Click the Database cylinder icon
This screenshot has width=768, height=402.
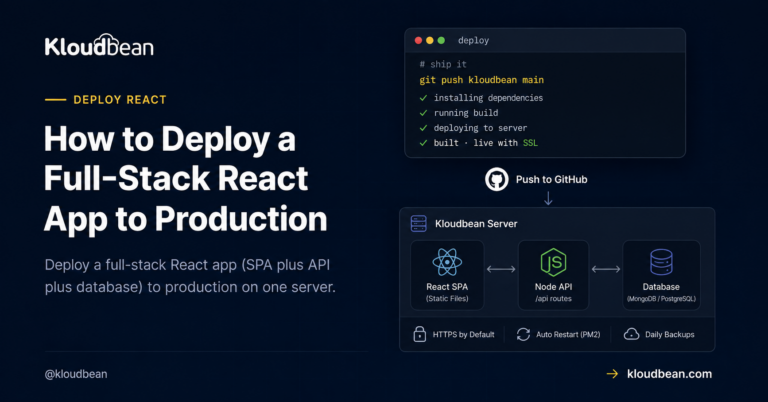661,262
